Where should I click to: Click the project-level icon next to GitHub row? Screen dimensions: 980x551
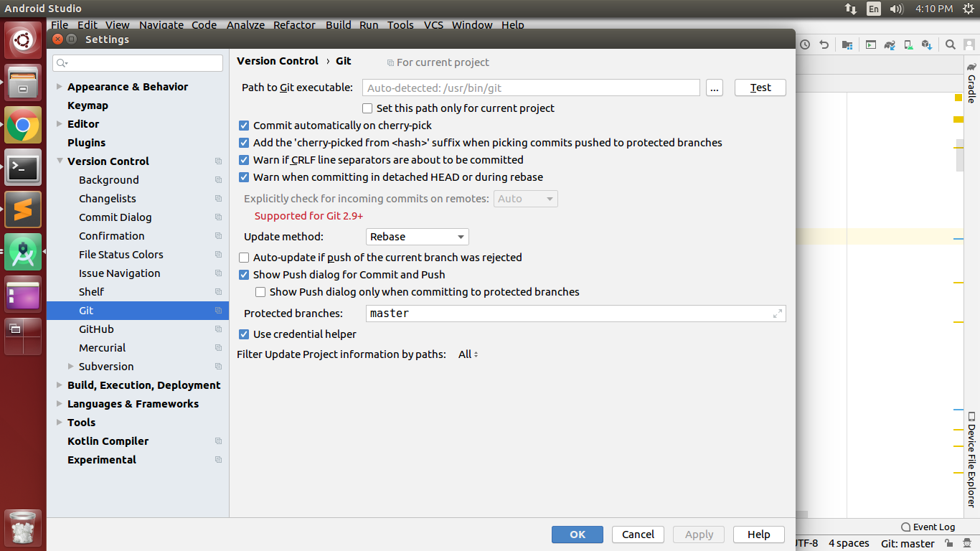pos(218,329)
